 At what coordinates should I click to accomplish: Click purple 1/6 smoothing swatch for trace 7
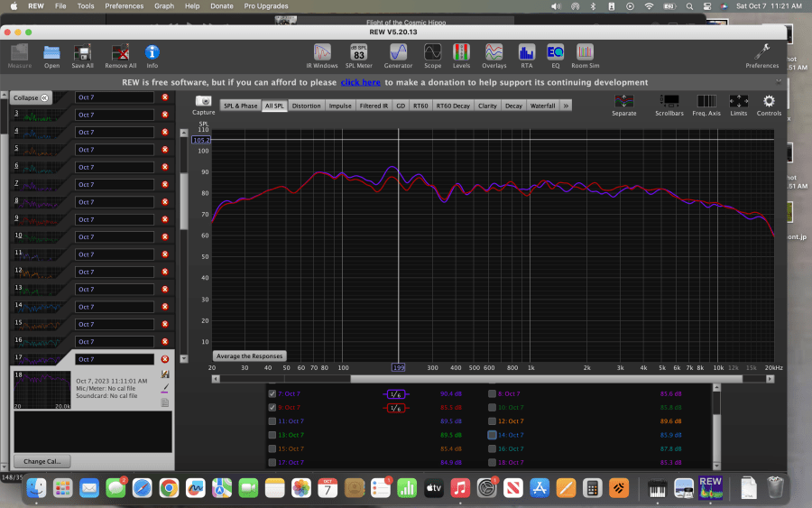(396, 394)
